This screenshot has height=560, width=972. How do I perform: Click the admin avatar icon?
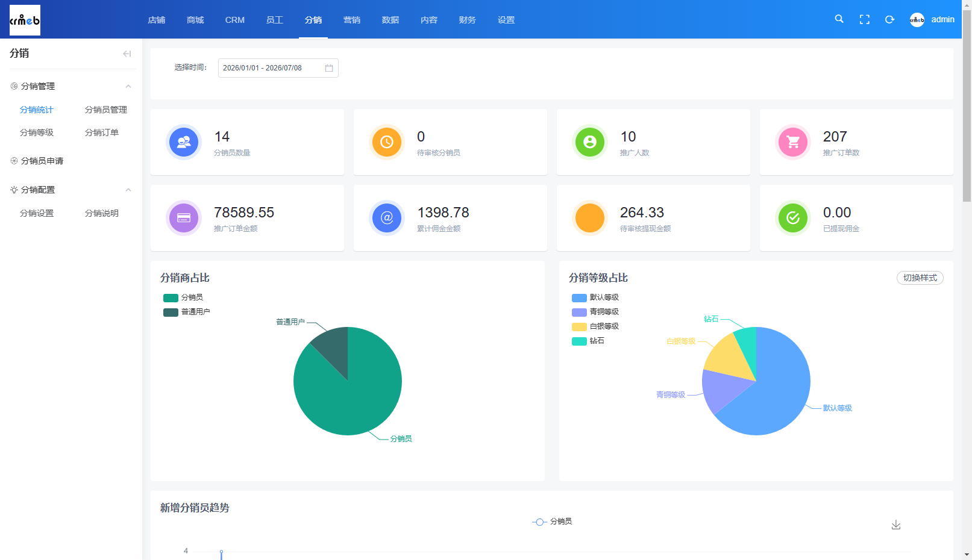pos(917,19)
